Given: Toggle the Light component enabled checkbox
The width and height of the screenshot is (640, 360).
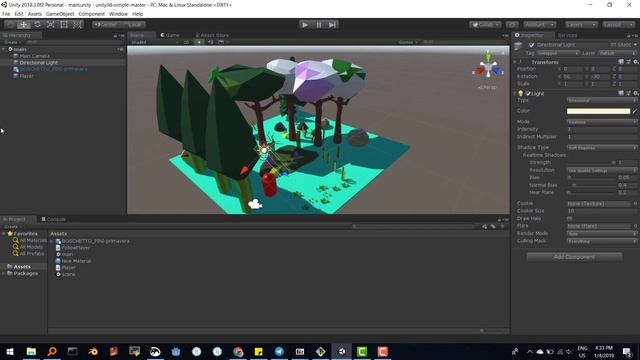Looking at the screenshot, I should [x=528, y=93].
